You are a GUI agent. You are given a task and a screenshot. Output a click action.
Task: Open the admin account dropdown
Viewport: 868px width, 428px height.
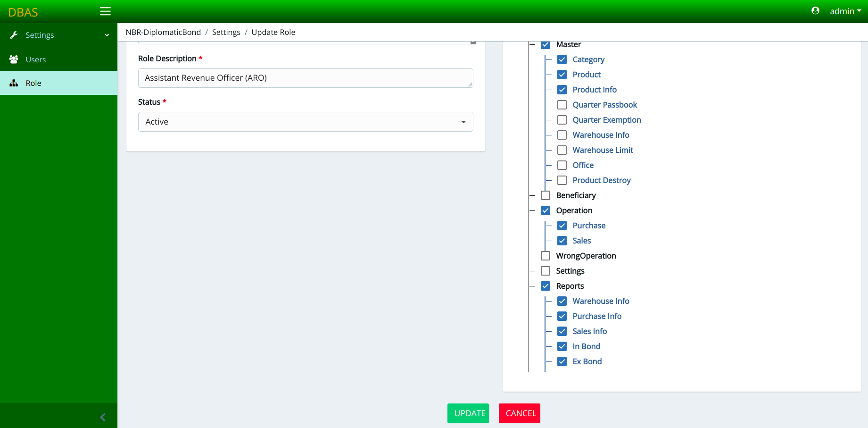[x=845, y=11]
